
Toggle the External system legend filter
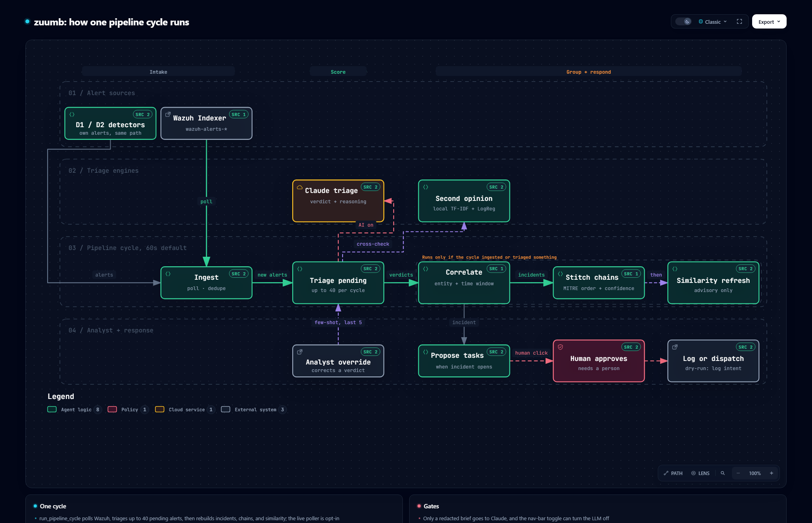pos(254,409)
